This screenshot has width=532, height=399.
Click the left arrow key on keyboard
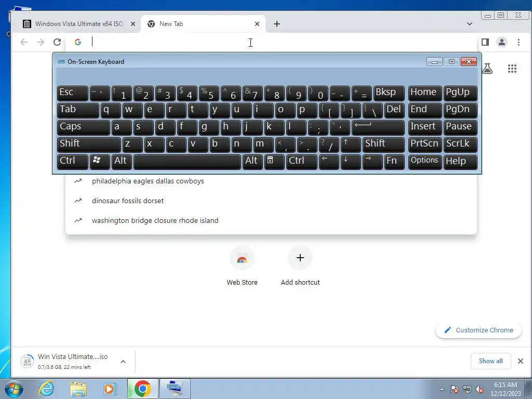(329, 162)
